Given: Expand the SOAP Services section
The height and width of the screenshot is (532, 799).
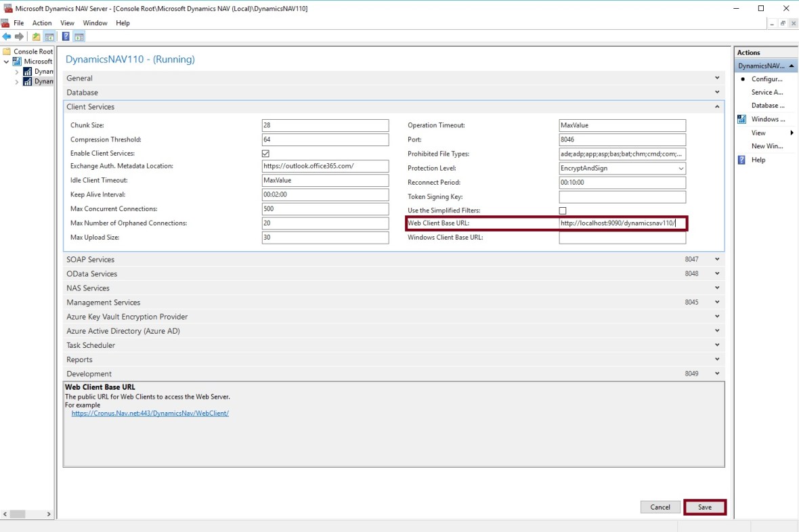Looking at the screenshot, I should (717, 260).
